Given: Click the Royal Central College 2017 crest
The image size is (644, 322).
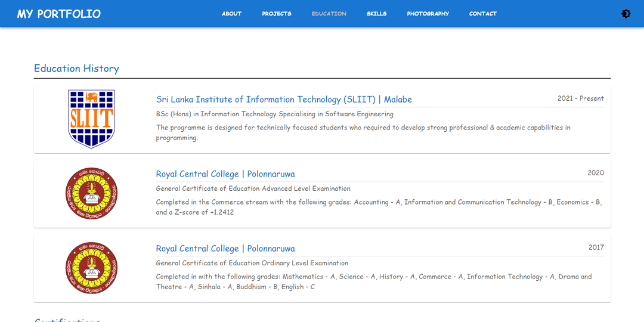Looking at the screenshot, I should pyautogui.click(x=91, y=268).
